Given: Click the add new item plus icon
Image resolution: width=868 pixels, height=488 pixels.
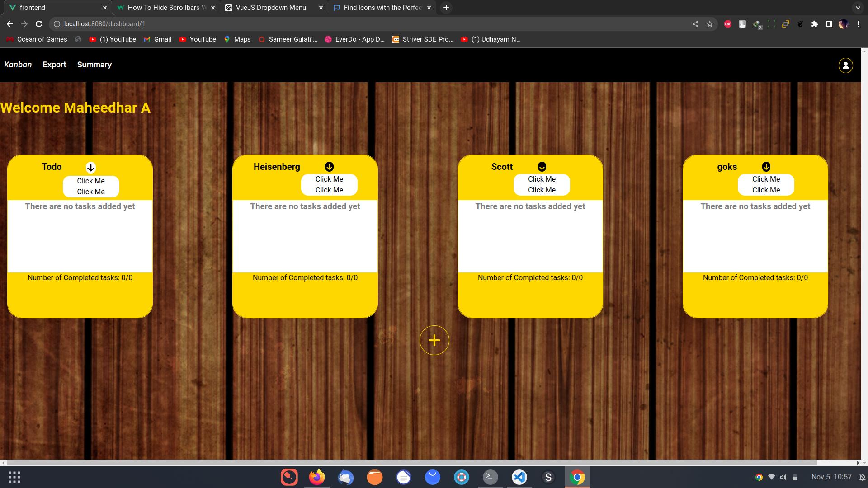Looking at the screenshot, I should pos(434,340).
